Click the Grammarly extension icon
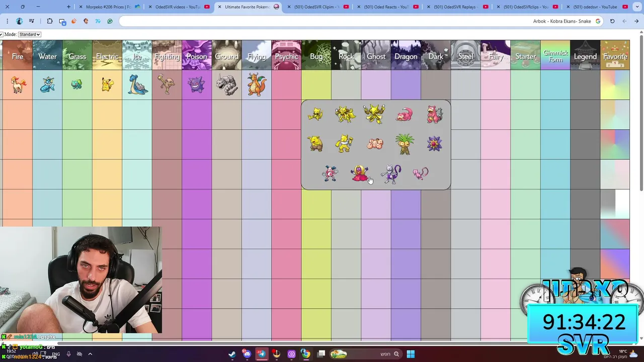 (110, 21)
